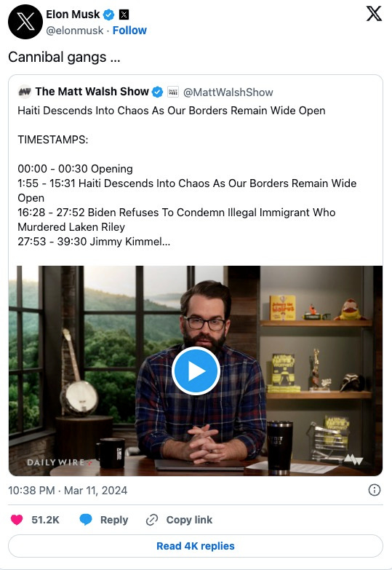392x570 pixels.
Task: Click the X logo in top right
Action: click(x=374, y=14)
